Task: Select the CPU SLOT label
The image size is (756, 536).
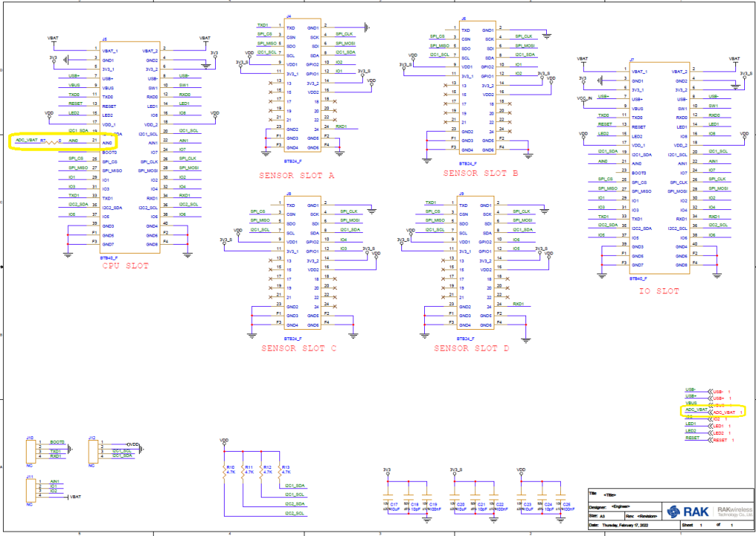Action: click(125, 265)
